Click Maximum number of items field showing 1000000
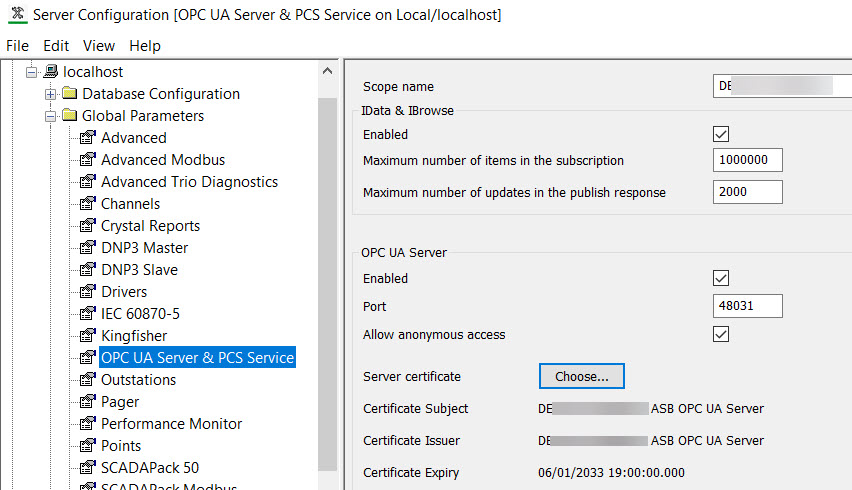The image size is (852, 490). 748,160
